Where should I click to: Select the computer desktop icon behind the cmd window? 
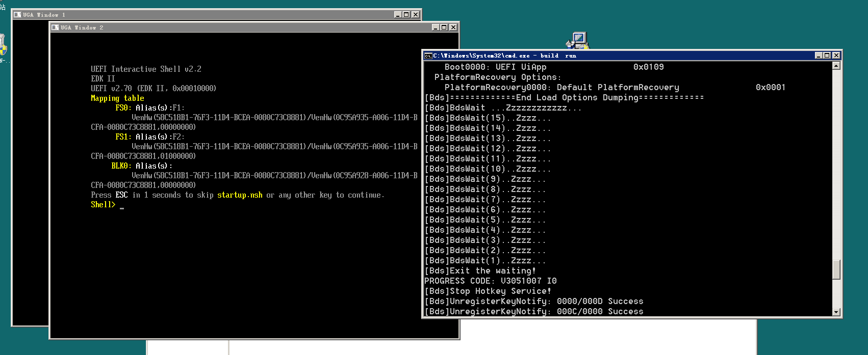tap(578, 40)
